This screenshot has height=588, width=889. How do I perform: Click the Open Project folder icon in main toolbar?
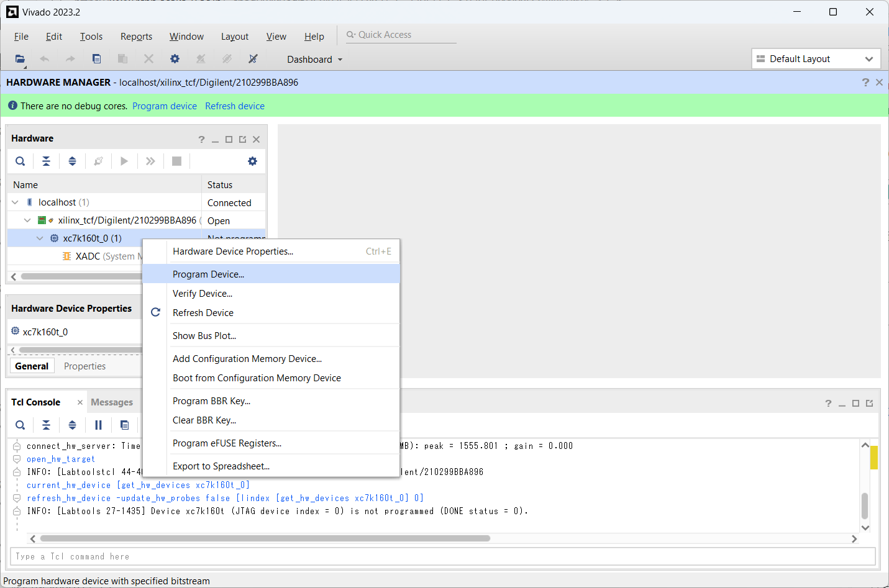(20, 59)
